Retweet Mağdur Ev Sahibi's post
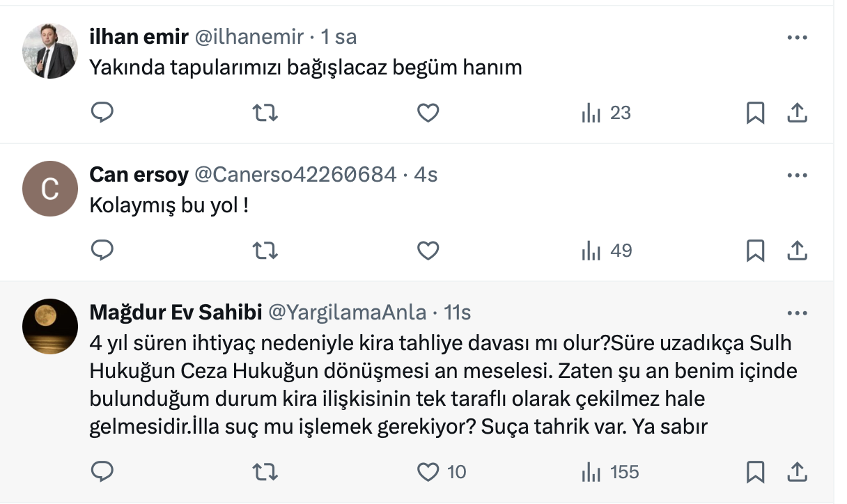Image resolution: width=847 pixels, height=504 pixels. (265, 472)
